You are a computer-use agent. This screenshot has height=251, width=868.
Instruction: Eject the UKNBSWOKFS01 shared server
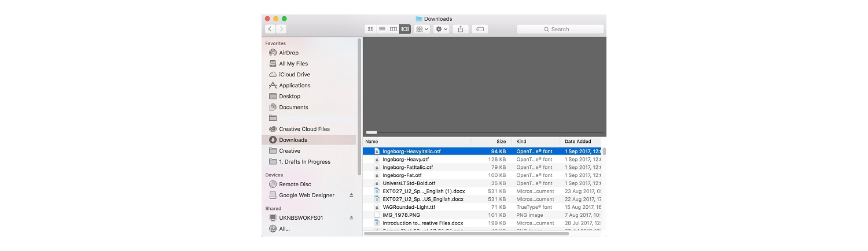[351, 218]
